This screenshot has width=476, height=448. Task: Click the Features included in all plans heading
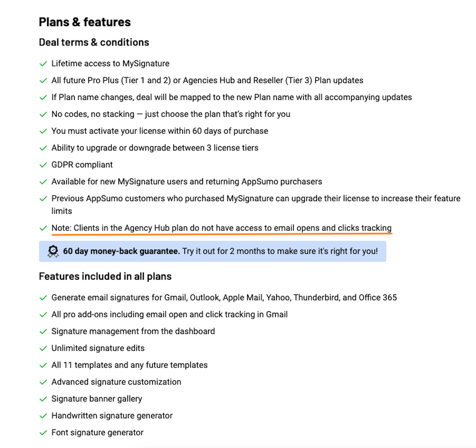point(105,276)
